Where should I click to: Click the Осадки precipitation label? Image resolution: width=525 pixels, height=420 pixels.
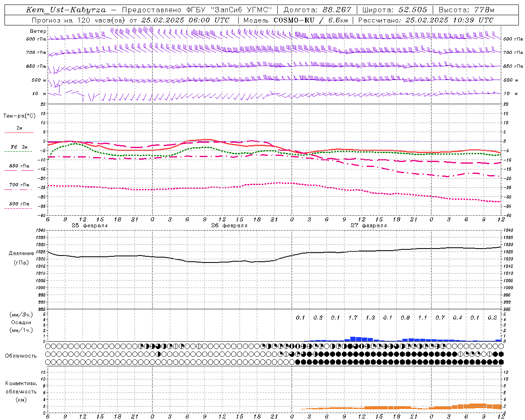click(x=21, y=322)
